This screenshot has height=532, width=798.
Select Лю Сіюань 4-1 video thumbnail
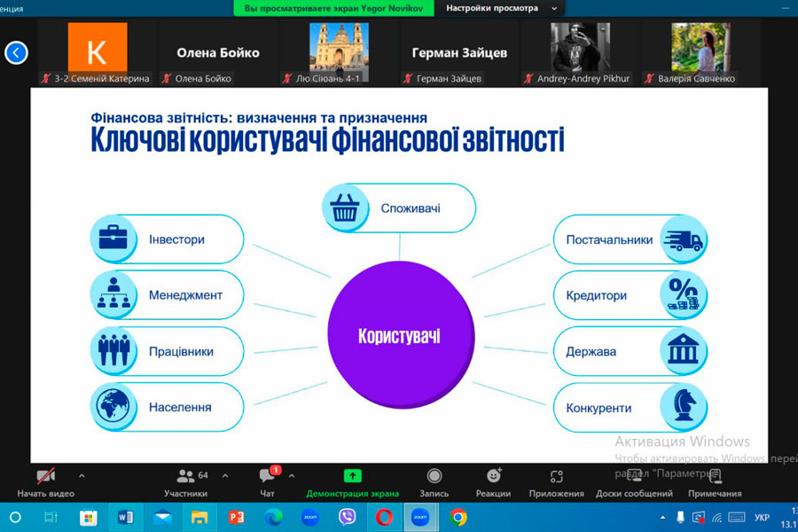pos(339,53)
